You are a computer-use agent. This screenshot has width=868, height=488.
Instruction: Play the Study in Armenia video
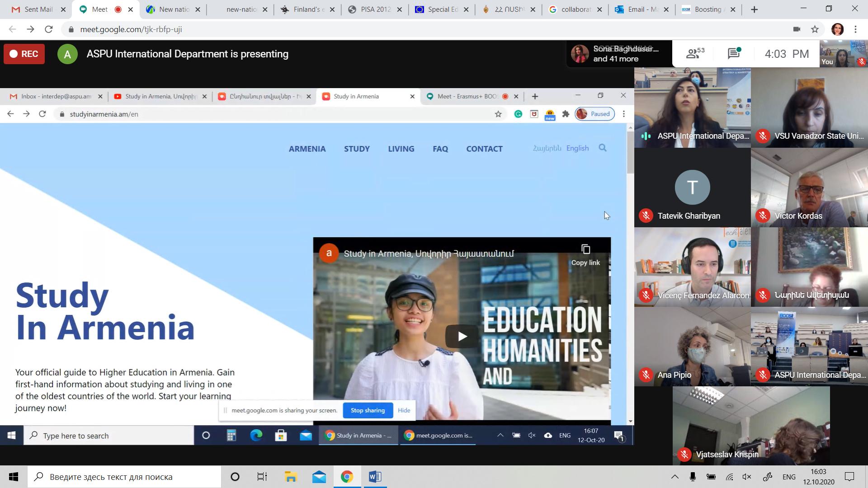click(462, 336)
